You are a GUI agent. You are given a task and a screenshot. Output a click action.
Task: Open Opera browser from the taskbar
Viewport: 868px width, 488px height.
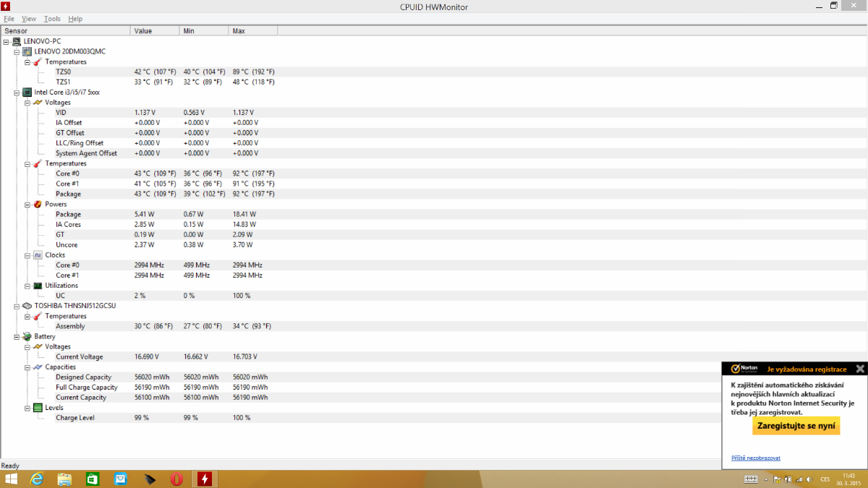pos(176,479)
